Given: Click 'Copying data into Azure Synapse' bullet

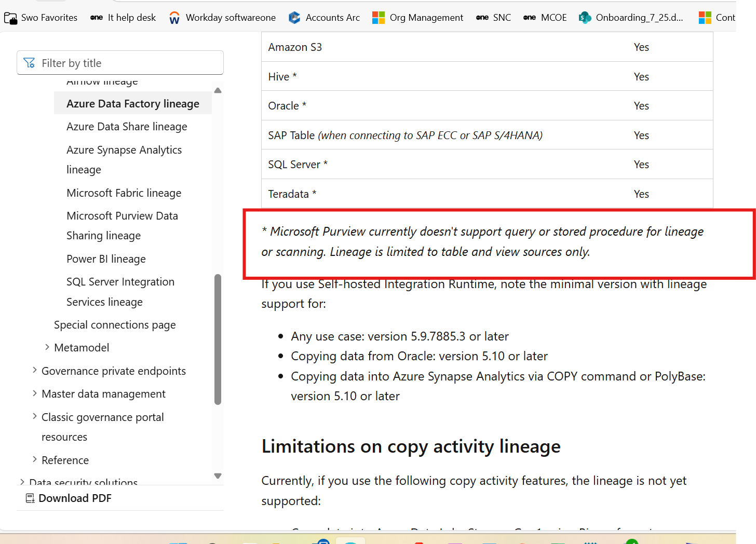Looking at the screenshot, I should pyautogui.click(x=498, y=386).
